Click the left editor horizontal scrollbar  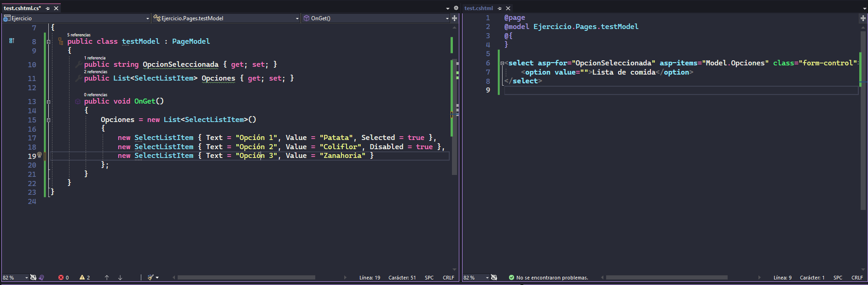tap(246, 278)
